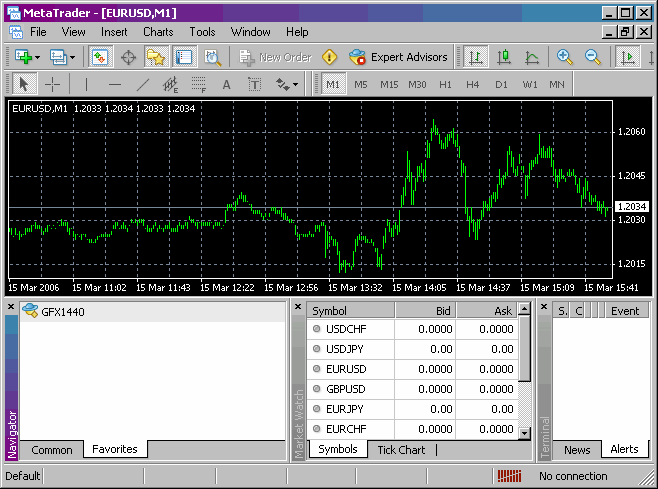Viewport: 658px width, 489px height.
Task: Select the Crosshair tool
Action: coord(52,85)
